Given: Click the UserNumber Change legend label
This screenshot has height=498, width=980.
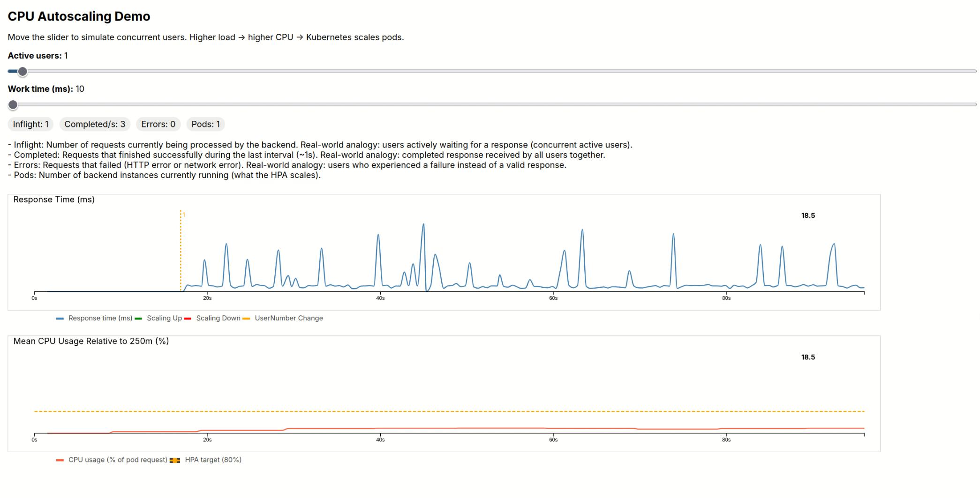Looking at the screenshot, I should (288, 318).
